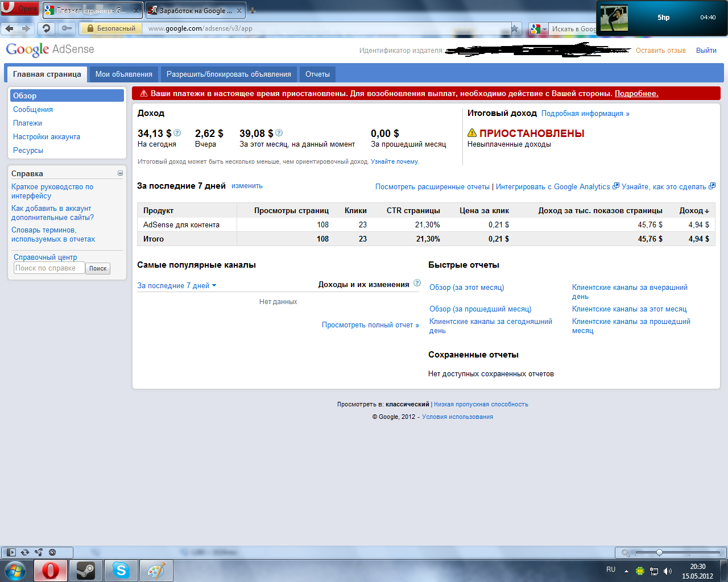Click the Поиск help search button
The height and width of the screenshot is (582, 728).
(x=98, y=268)
